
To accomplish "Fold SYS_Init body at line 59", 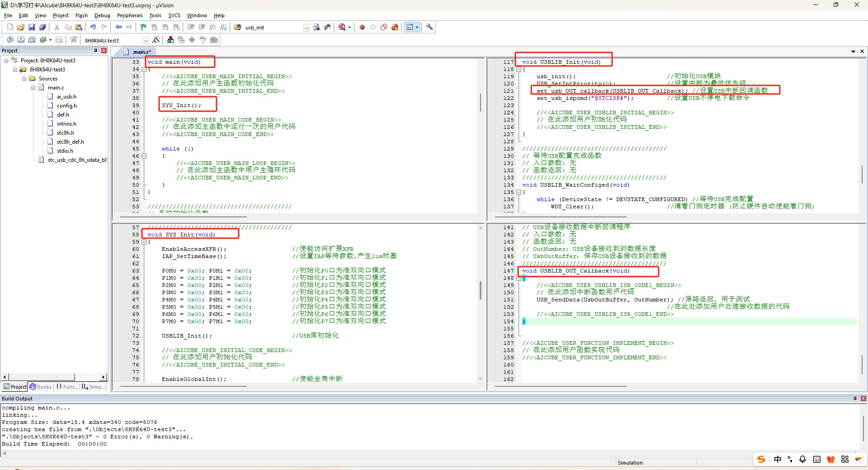I will [144, 242].
